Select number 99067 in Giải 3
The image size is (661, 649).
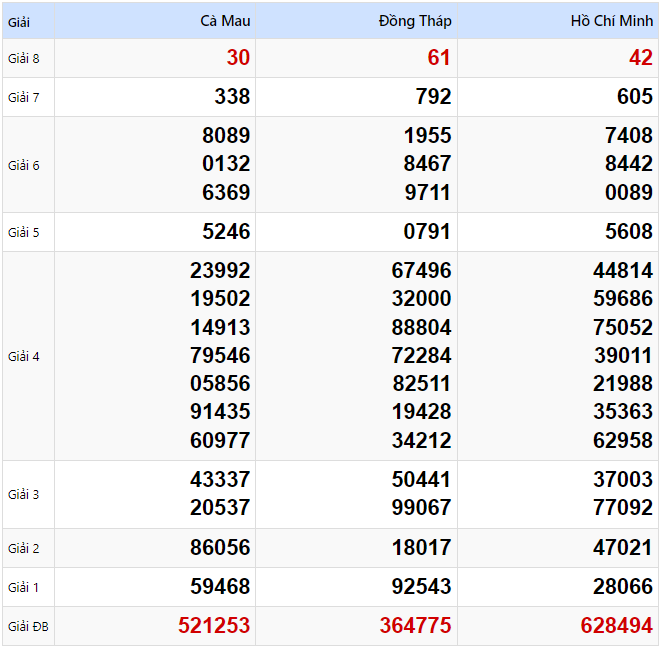coord(421,508)
